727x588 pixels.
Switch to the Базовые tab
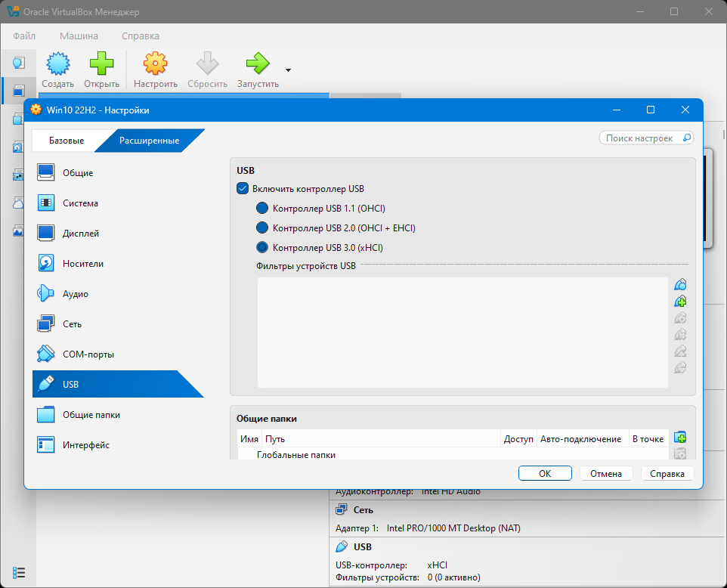pyautogui.click(x=67, y=141)
